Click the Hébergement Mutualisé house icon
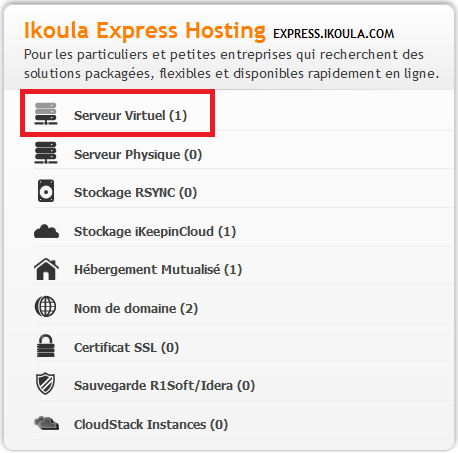Screen dimensions: 458x453 click(x=46, y=269)
